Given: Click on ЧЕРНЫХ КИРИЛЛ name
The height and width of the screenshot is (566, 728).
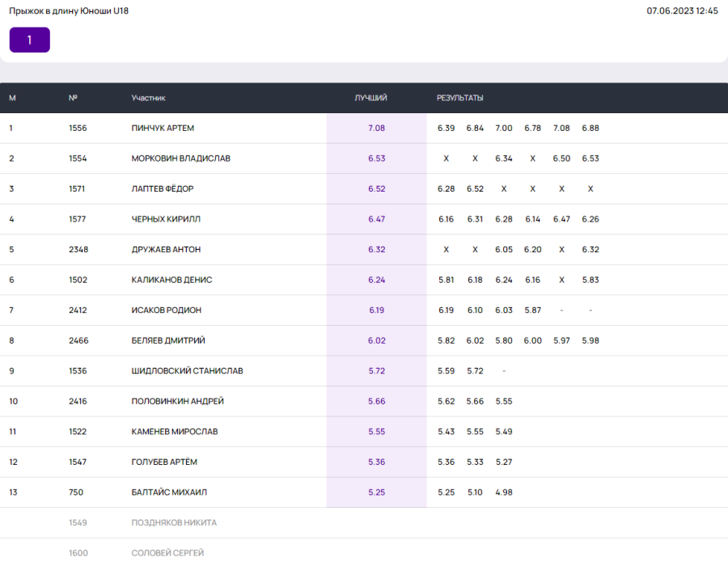Looking at the screenshot, I should coord(166,219).
